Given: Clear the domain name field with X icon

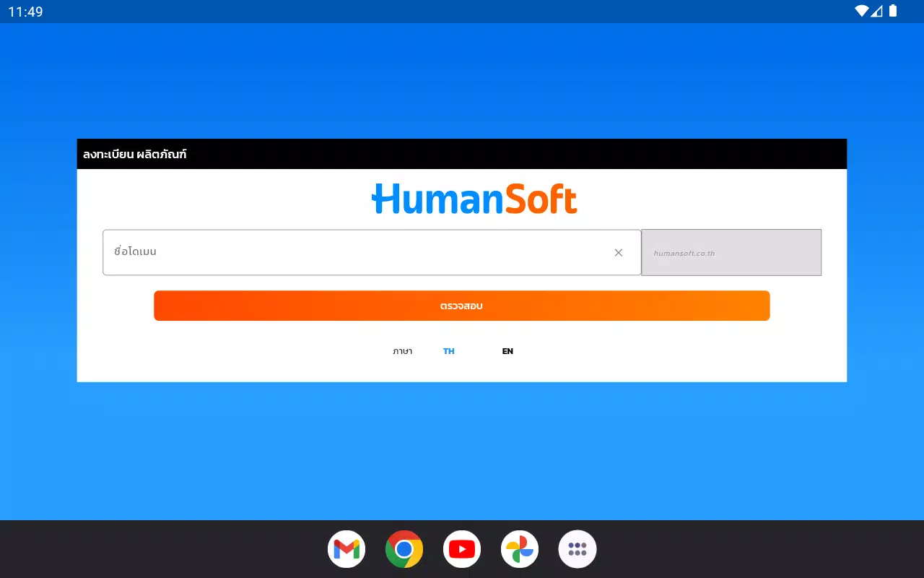Looking at the screenshot, I should [619, 252].
